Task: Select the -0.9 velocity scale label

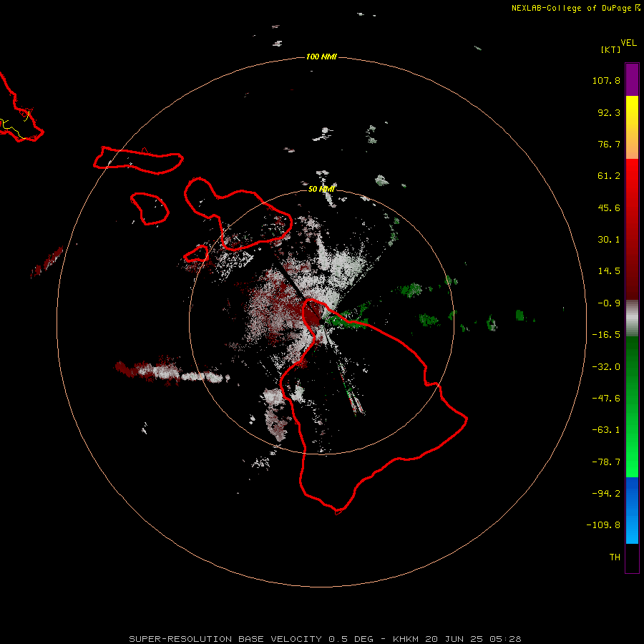Action: click(x=609, y=303)
